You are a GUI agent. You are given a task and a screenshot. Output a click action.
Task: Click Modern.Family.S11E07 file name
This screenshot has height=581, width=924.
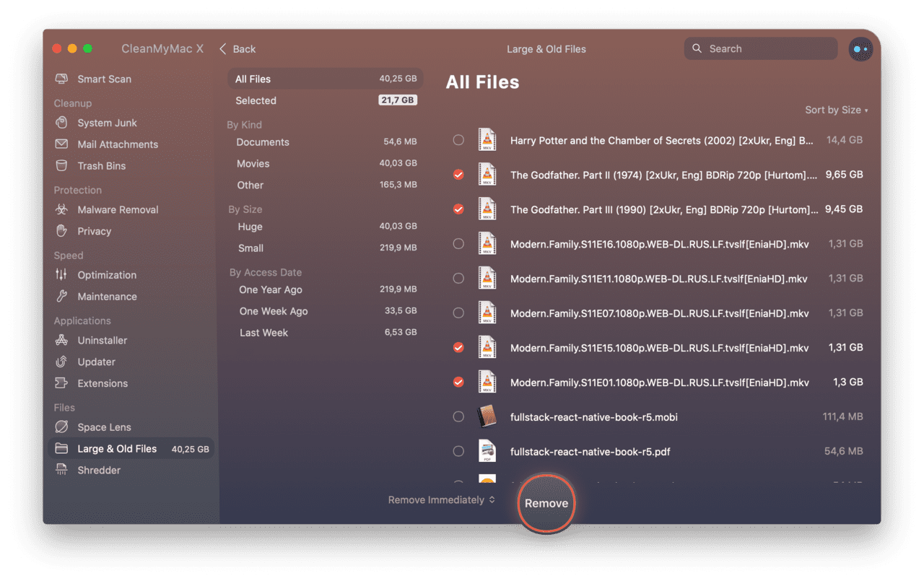click(659, 313)
